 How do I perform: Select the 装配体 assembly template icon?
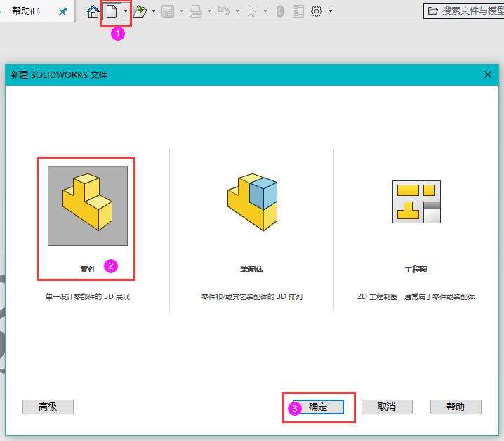252,202
